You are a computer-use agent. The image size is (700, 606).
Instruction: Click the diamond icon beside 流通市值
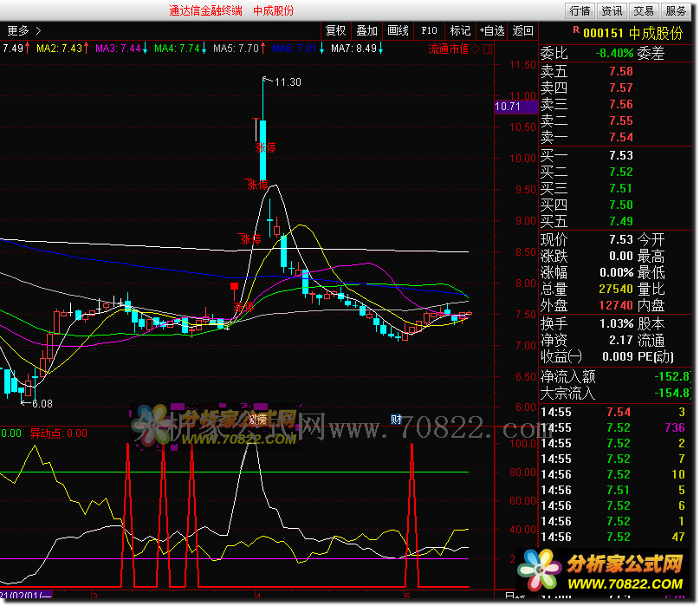coord(476,49)
